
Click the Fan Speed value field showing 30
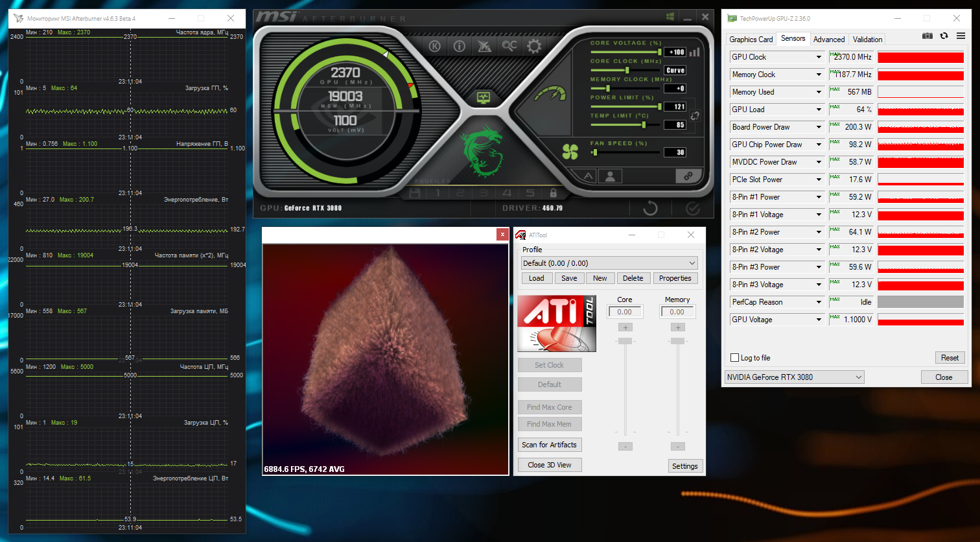(675, 152)
